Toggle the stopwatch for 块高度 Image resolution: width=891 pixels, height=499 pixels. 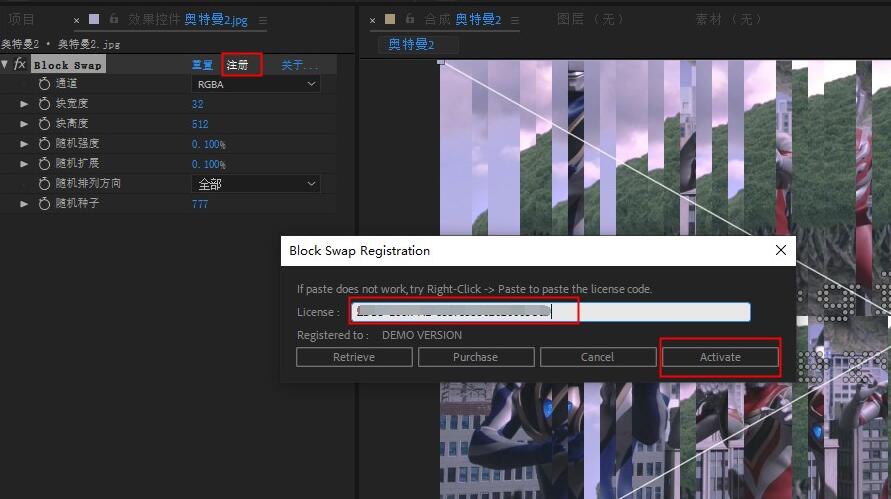(x=44, y=123)
